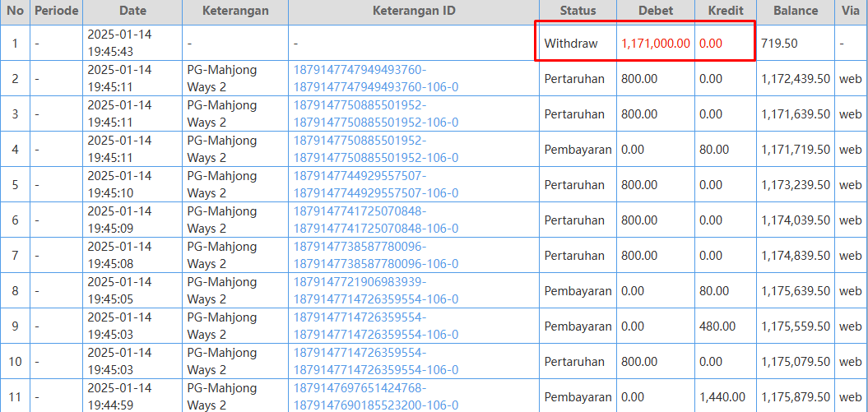Screen dimensions: 868x412
Task: Click the 1,172,439.50 balance cell
Action: pyautogui.click(x=796, y=79)
